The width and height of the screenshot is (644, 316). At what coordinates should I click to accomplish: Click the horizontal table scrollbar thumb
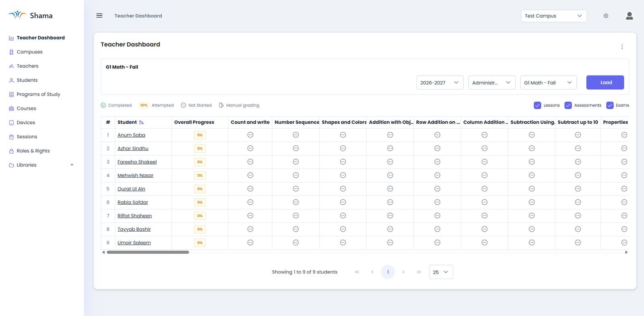[x=148, y=252]
